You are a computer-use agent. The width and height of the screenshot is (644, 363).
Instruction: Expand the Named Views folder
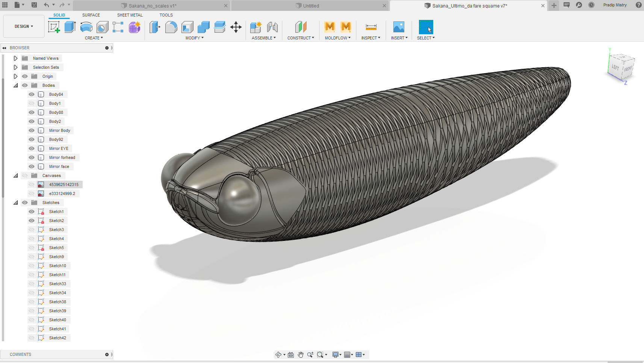(15, 58)
